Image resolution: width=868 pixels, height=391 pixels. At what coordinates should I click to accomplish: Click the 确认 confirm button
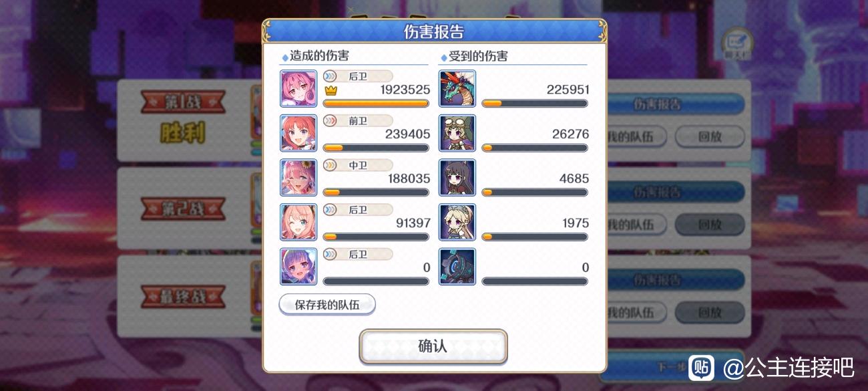coord(433,346)
